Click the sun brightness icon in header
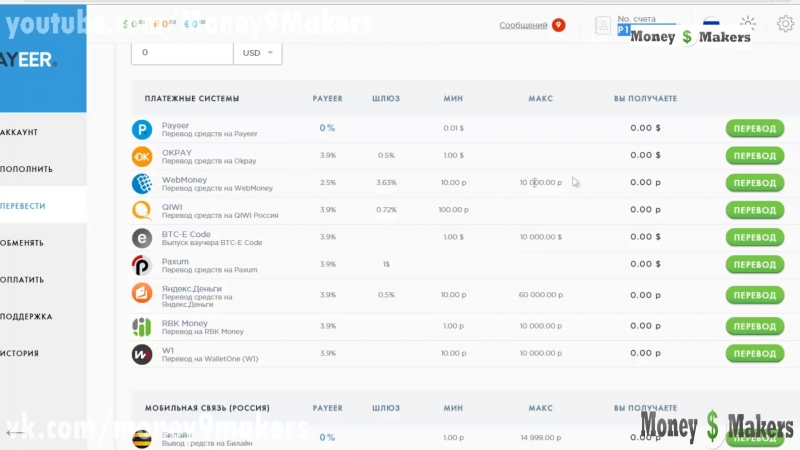The image size is (800, 450). tap(748, 23)
